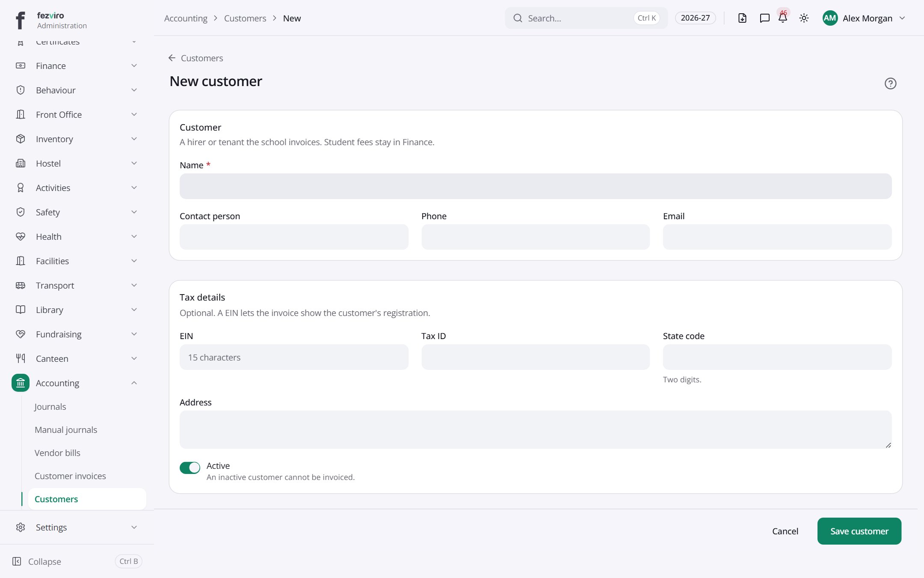Toggle the light/dark theme sun icon
The width and height of the screenshot is (924, 578).
point(804,18)
